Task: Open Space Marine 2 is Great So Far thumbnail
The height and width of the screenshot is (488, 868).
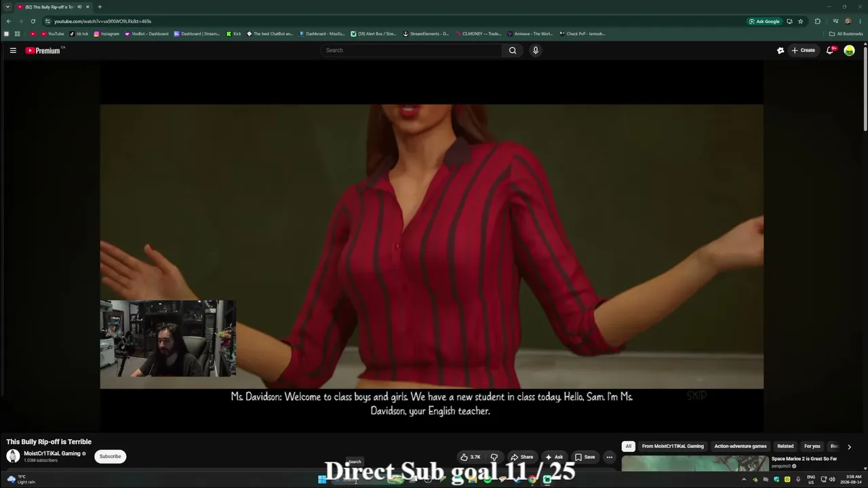Action: (695, 464)
